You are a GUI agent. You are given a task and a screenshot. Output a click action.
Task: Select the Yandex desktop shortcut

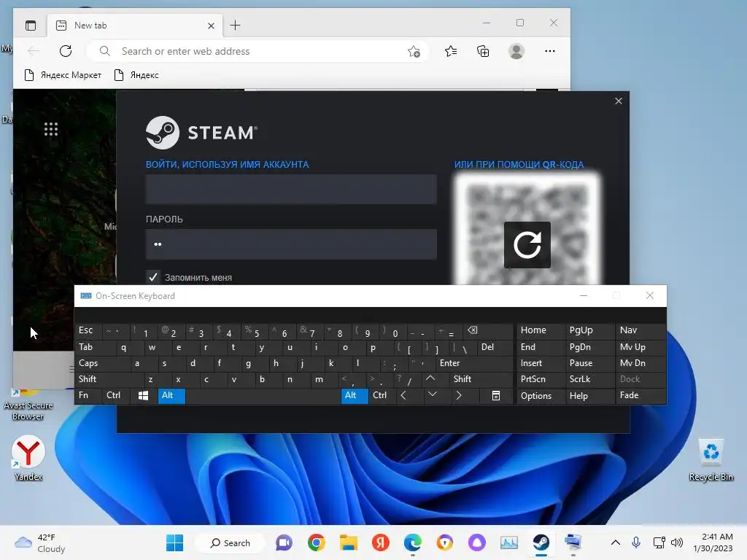coord(28,458)
